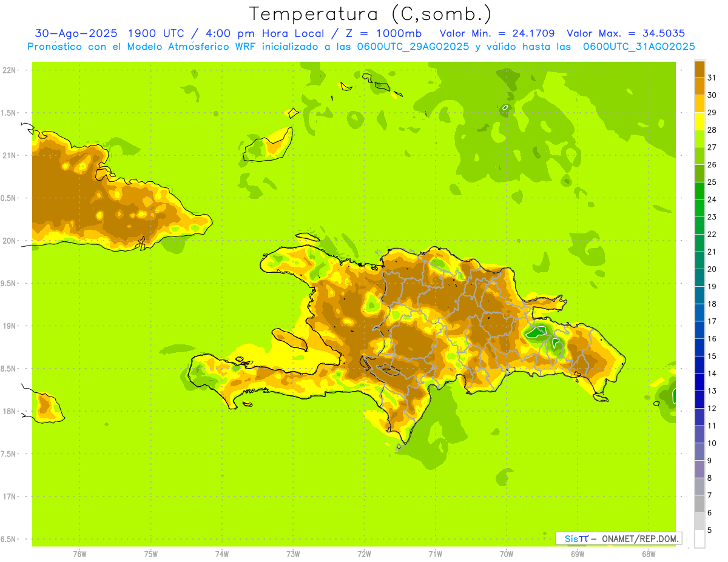The height and width of the screenshot is (562, 728).
Task: Pick the brown legend swatch above 31
Action: (699, 69)
